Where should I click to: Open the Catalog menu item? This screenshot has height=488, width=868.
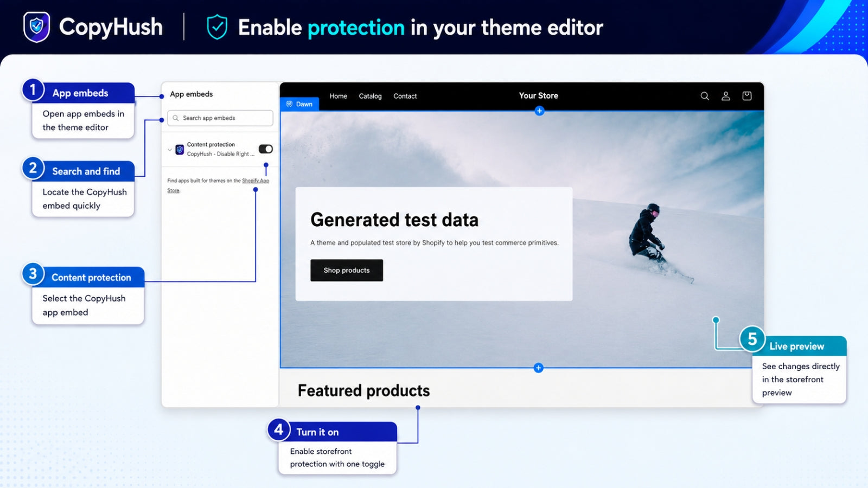[370, 96]
